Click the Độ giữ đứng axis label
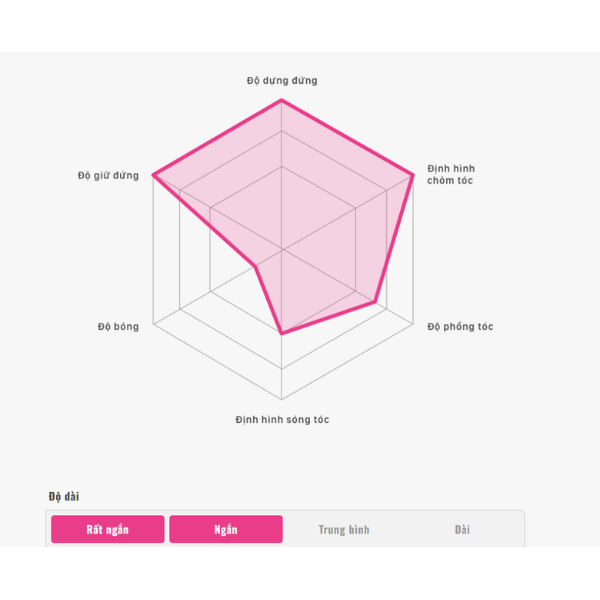 click(x=108, y=176)
